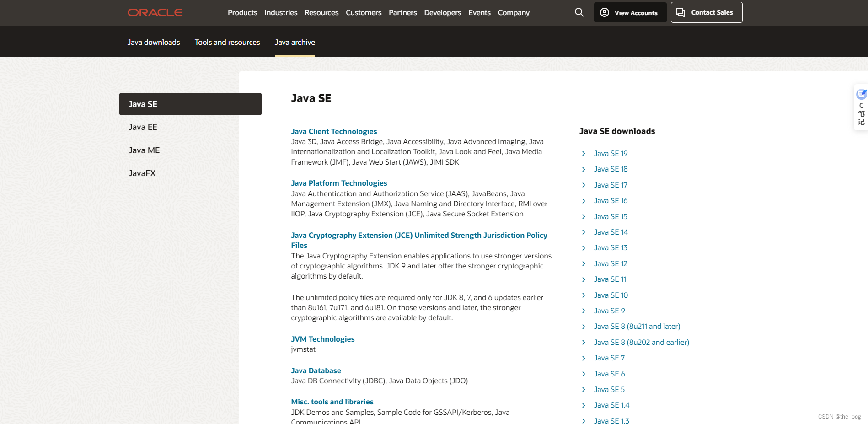Open the Java SE 11 download page

pyautogui.click(x=610, y=279)
